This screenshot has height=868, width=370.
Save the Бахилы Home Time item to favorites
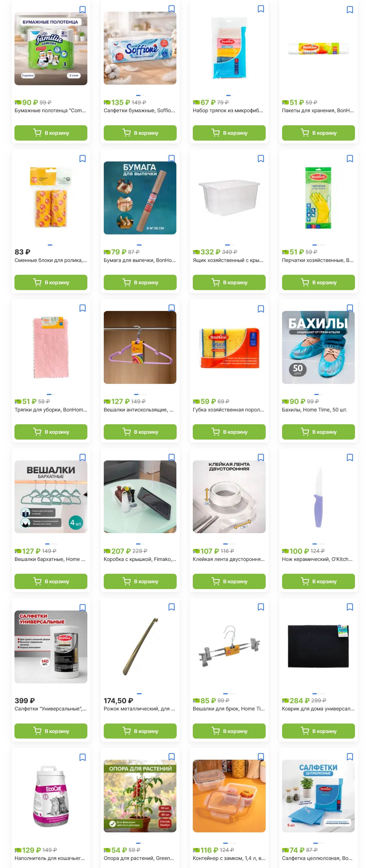(x=350, y=308)
